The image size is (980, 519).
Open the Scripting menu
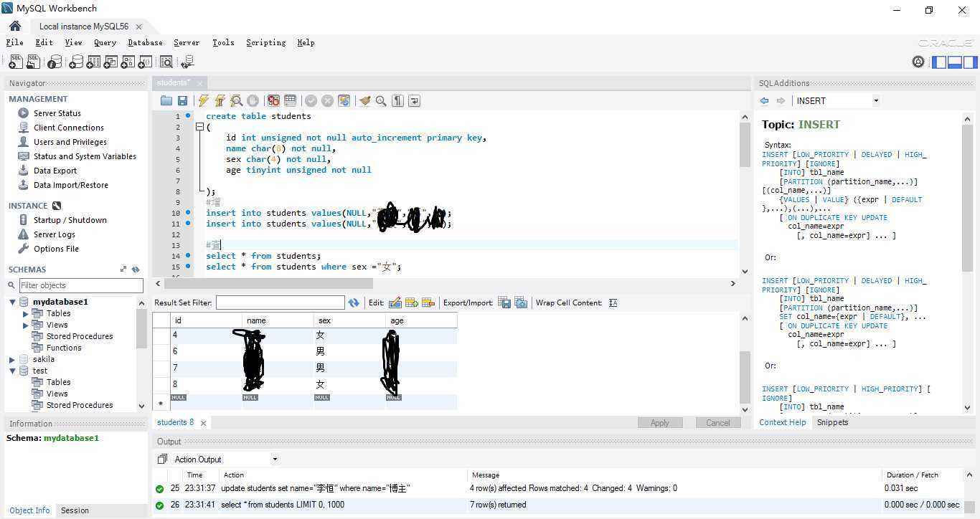point(265,42)
